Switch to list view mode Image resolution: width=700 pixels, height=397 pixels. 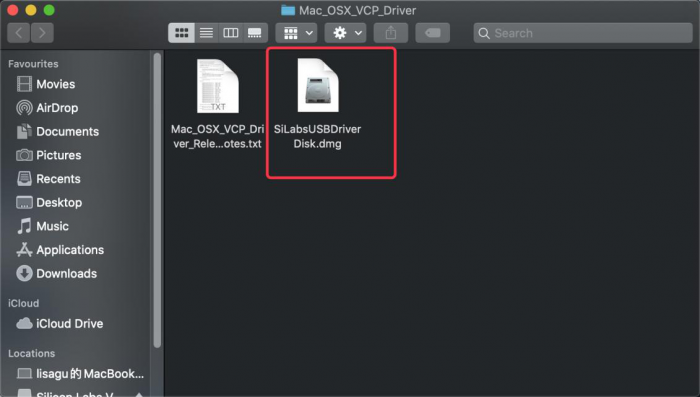point(206,33)
